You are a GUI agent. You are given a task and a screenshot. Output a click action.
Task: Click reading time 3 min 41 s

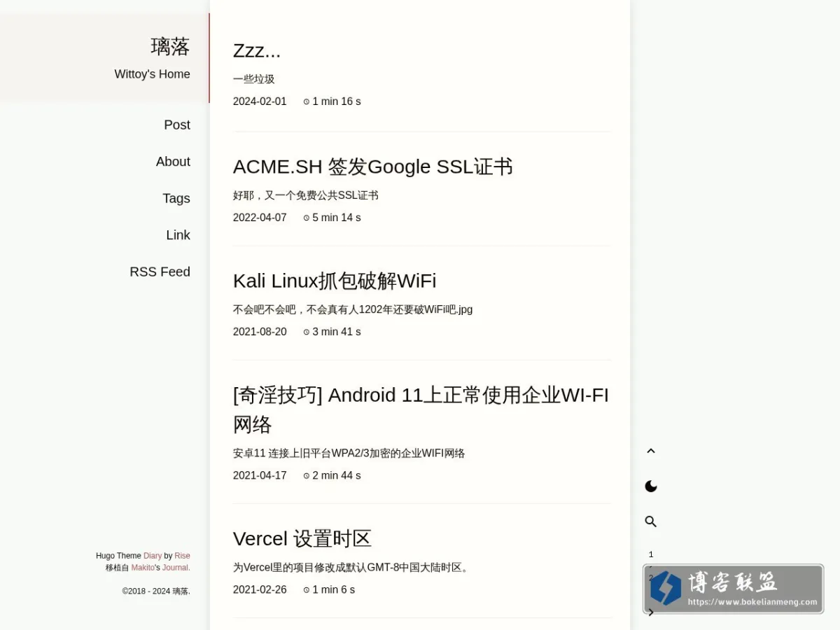(x=332, y=332)
